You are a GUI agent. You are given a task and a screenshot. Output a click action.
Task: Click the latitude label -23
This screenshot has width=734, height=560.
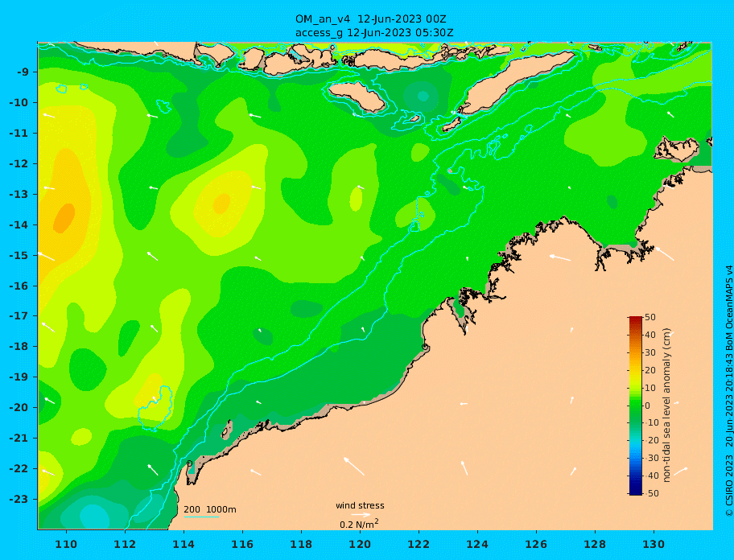pos(19,499)
